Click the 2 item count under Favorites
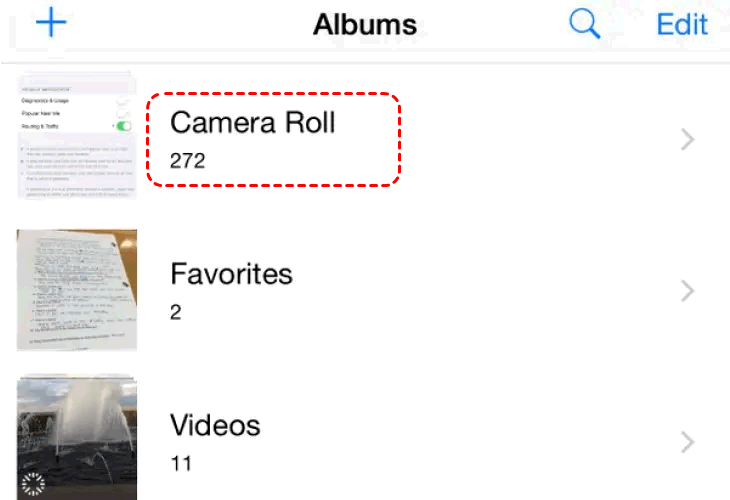Image resolution: width=730 pixels, height=500 pixels. [176, 312]
